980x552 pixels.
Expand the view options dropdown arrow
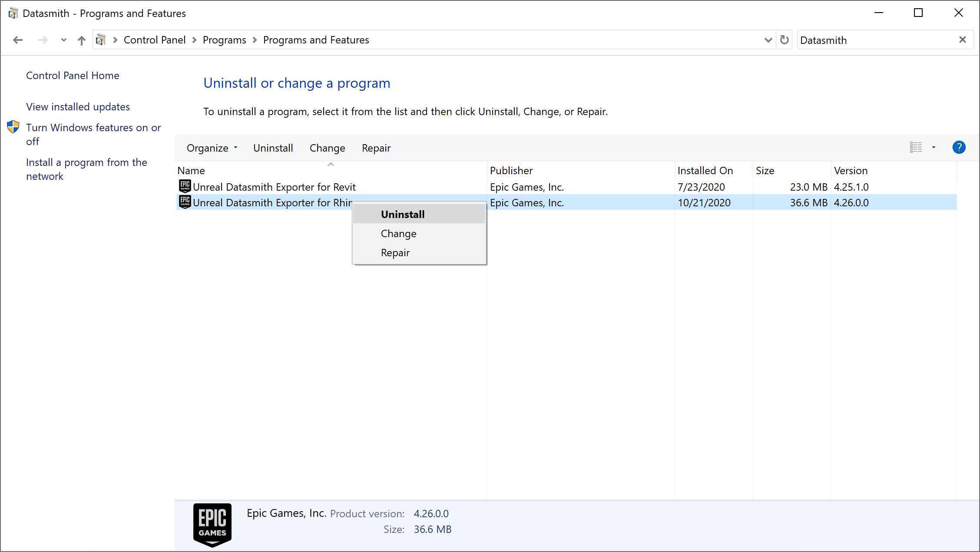[934, 148]
